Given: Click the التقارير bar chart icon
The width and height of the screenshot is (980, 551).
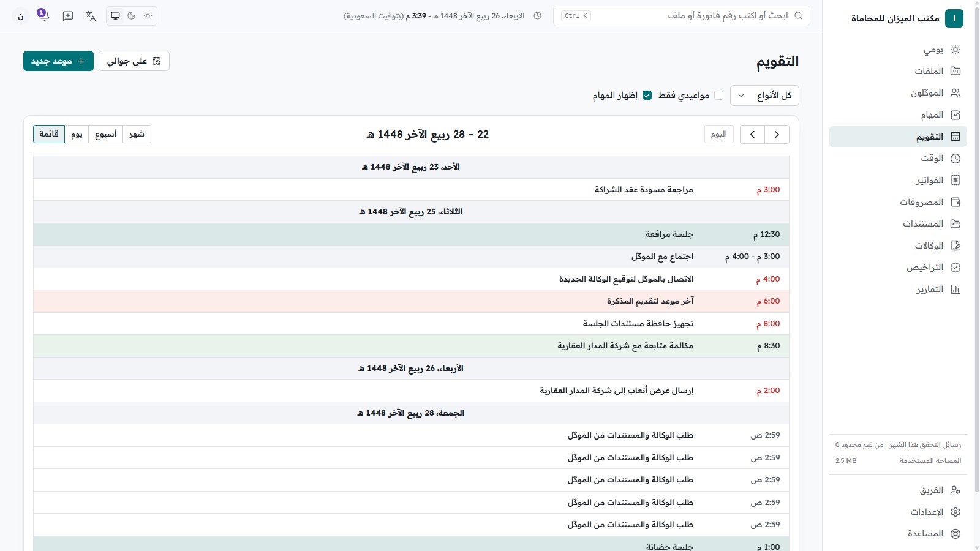Looking at the screenshot, I should click(x=956, y=290).
